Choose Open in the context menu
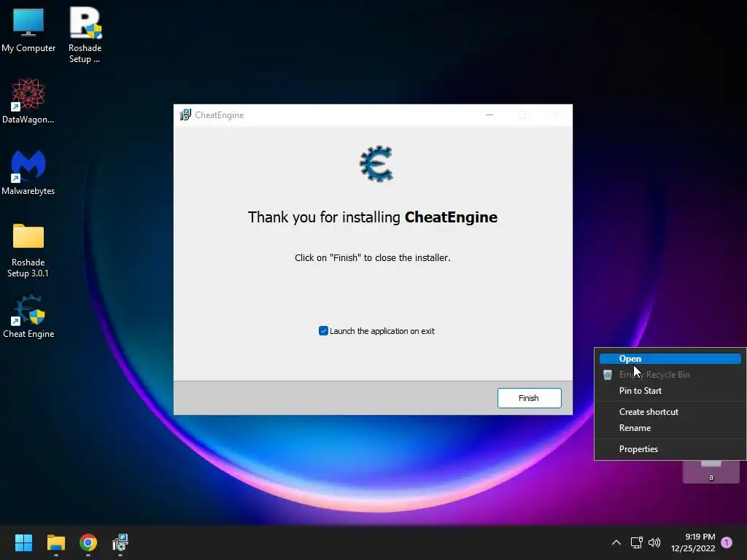 click(670, 359)
